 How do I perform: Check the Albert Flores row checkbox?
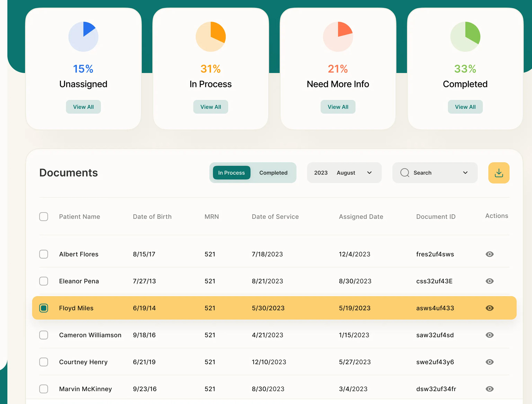(x=44, y=254)
